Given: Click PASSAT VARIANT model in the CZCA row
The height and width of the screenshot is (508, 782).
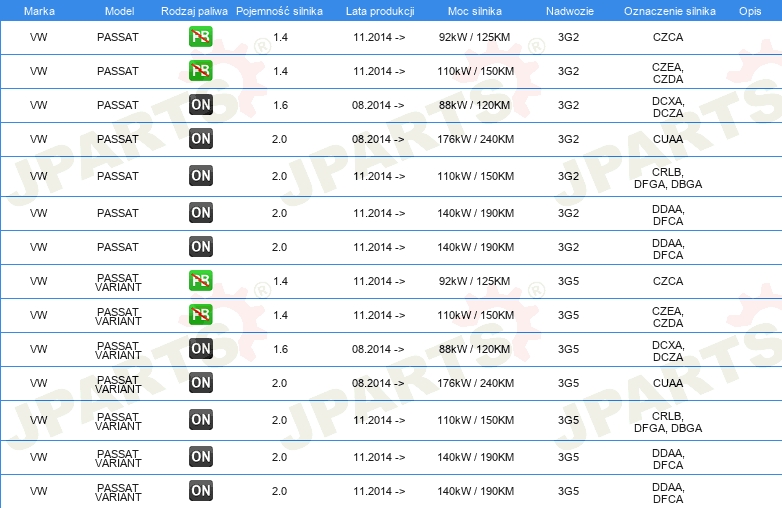Looking at the screenshot, I should 118,282.
